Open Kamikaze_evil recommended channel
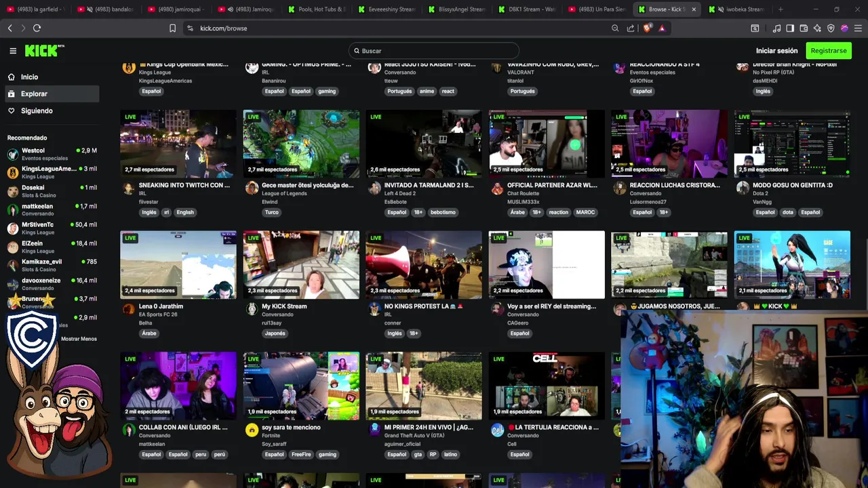The height and width of the screenshot is (488, 868). tap(52, 265)
